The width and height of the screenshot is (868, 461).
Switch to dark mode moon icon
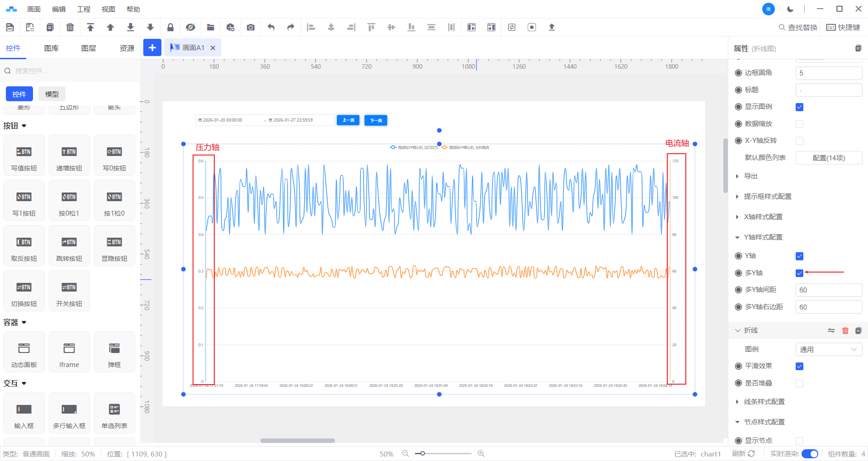[790, 9]
